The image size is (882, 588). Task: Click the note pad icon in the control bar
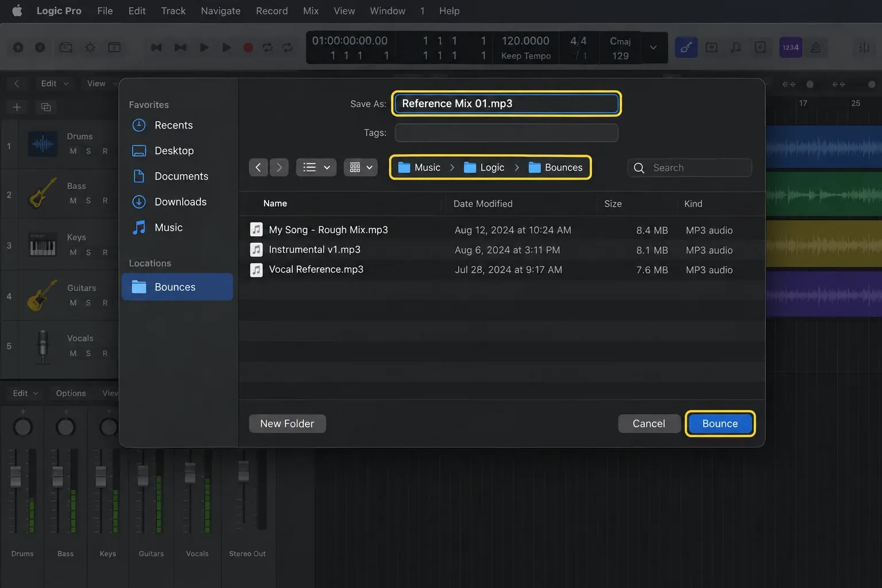(760, 48)
